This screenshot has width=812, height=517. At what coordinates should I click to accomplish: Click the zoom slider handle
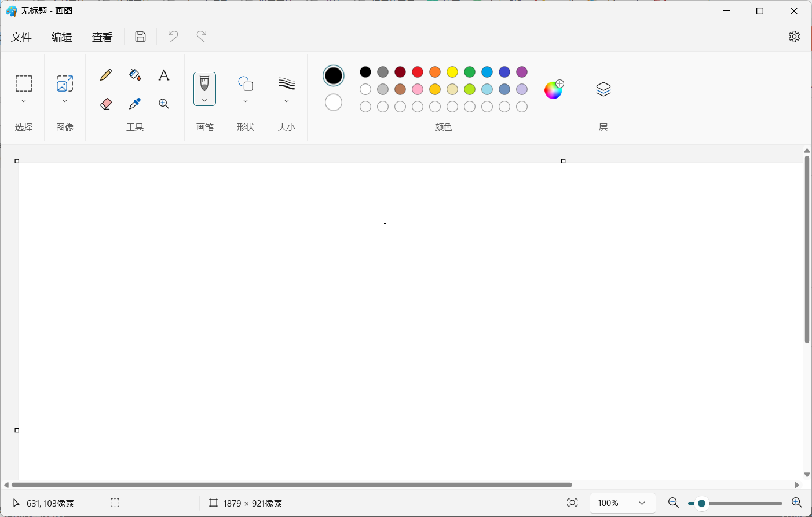701,503
